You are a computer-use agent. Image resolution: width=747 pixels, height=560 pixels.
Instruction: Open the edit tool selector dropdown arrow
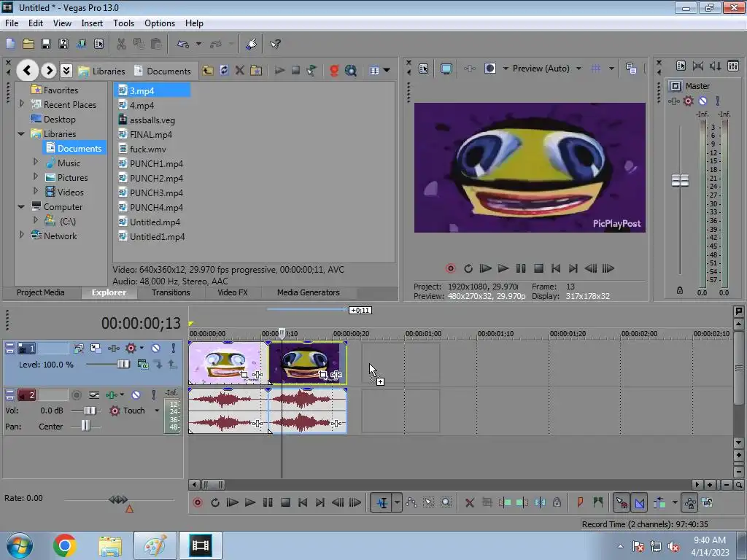pos(397,502)
